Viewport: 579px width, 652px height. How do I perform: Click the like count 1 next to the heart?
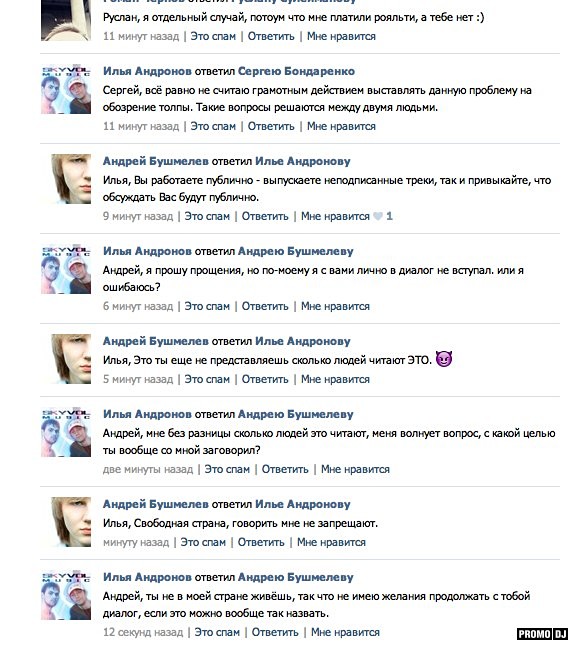[389, 216]
